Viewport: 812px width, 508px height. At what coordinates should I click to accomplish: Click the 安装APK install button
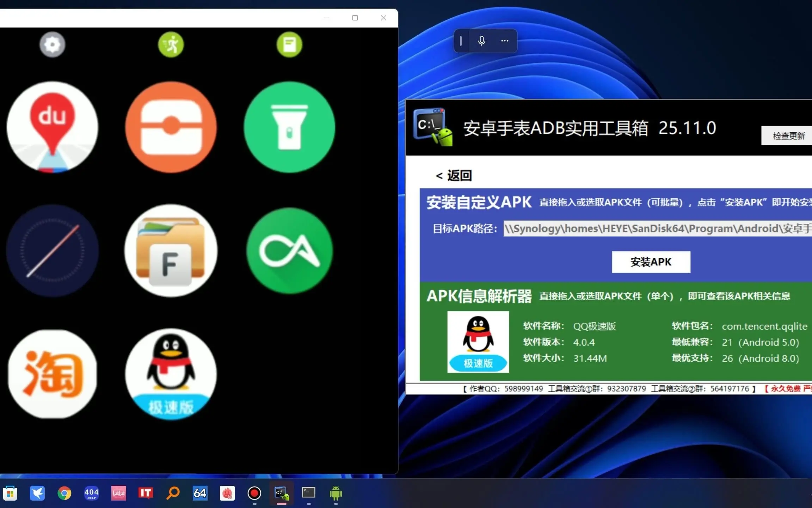[x=651, y=262]
